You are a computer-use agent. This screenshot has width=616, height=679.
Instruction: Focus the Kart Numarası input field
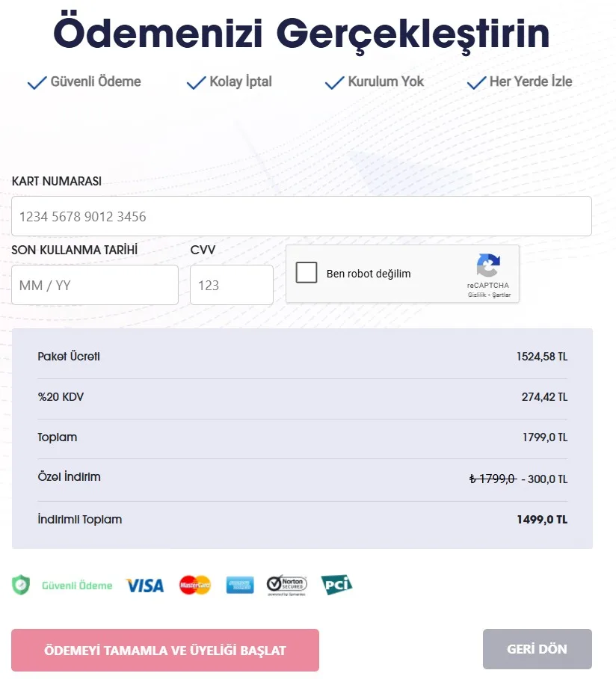pos(301,216)
